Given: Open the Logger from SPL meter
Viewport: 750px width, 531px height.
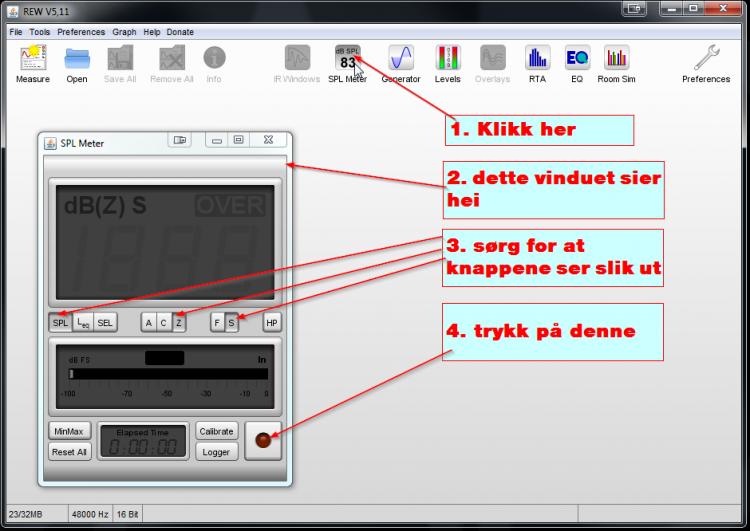Looking at the screenshot, I should [216, 452].
